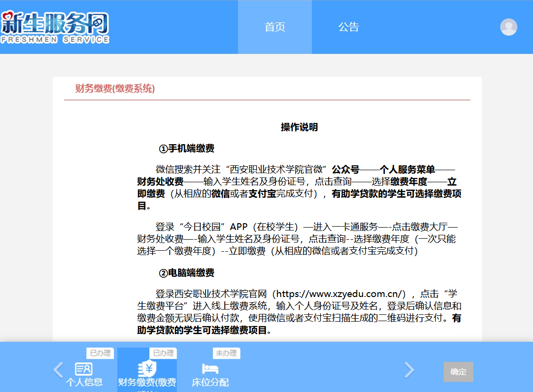This screenshot has height=392, width=533.
Task: Select the 床位分配 step label
Action: tap(210, 382)
